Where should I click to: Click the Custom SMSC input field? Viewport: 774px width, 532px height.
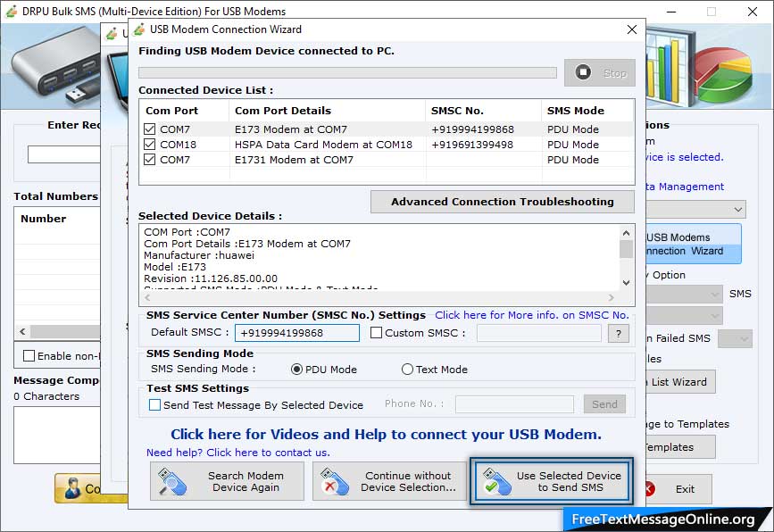539,333
